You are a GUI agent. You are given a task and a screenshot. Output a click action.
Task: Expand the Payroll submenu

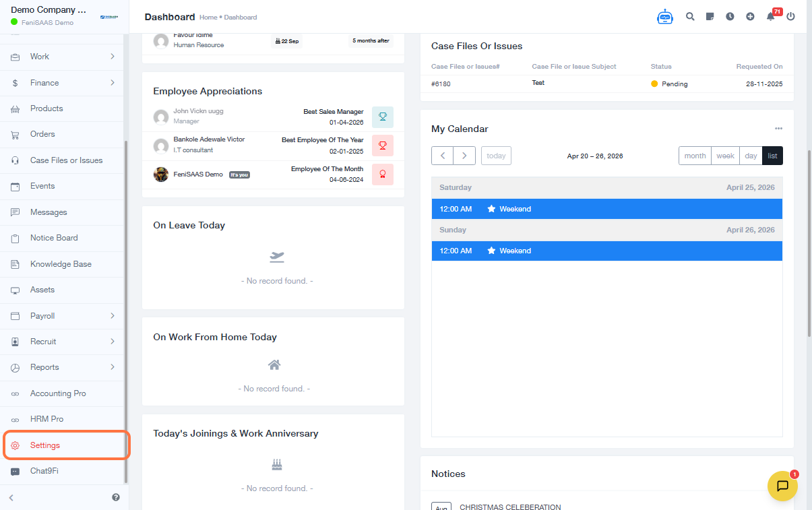(63, 316)
